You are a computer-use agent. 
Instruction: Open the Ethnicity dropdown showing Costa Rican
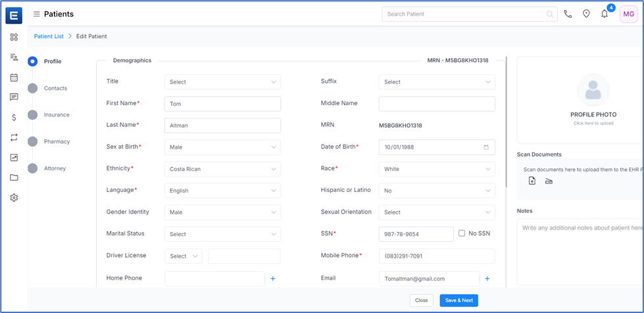click(x=222, y=169)
